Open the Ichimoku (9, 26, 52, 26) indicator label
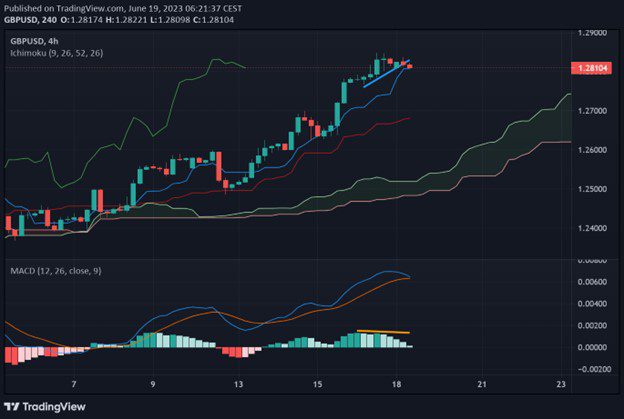The height and width of the screenshot is (419, 624). (x=56, y=52)
